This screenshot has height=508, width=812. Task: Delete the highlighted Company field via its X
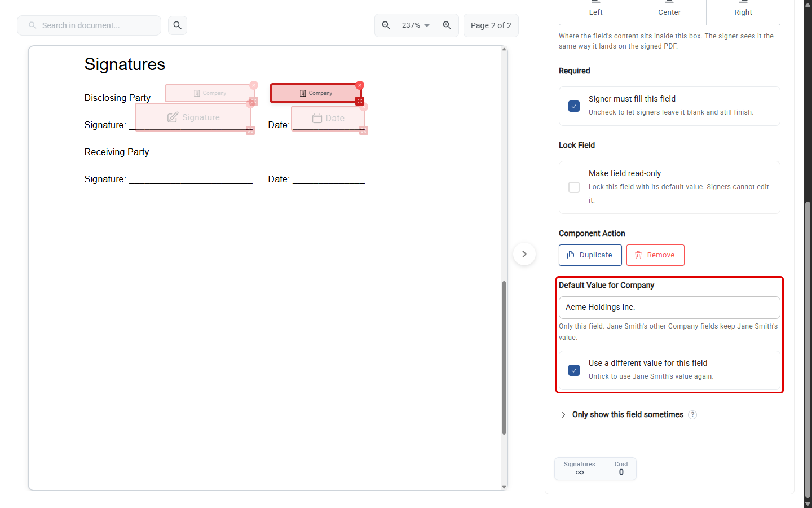click(x=360, y=85)
